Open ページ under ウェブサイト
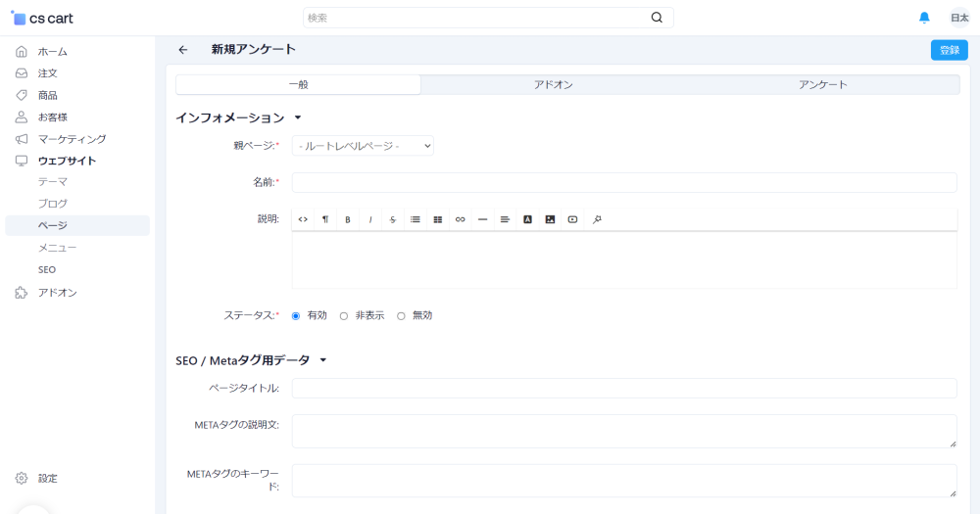 (77, 225)
